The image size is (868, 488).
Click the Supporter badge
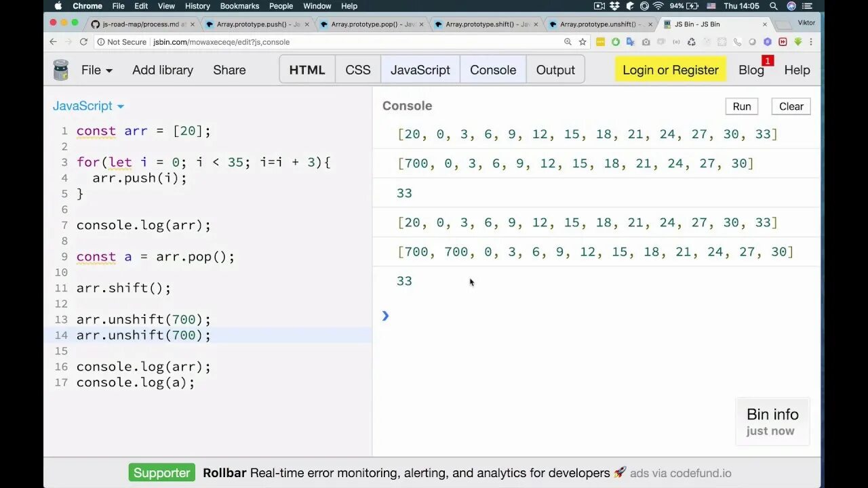pyautogui.click(x=161, y=473)
